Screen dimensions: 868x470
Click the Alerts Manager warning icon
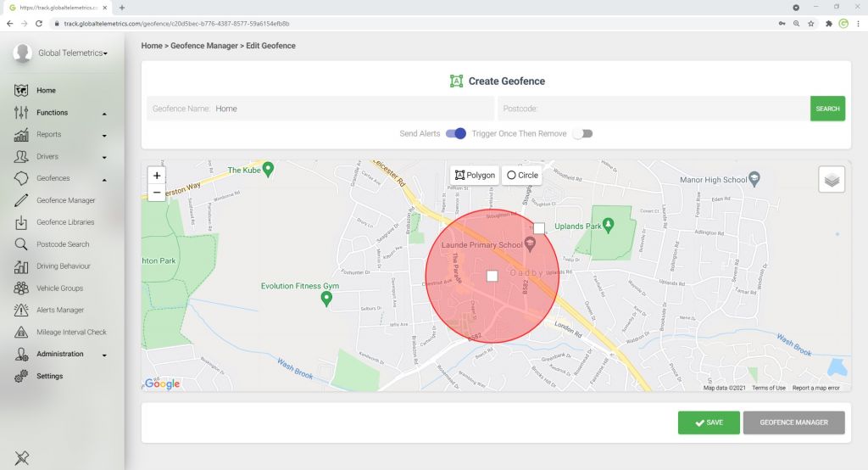[x=22, y=311]
